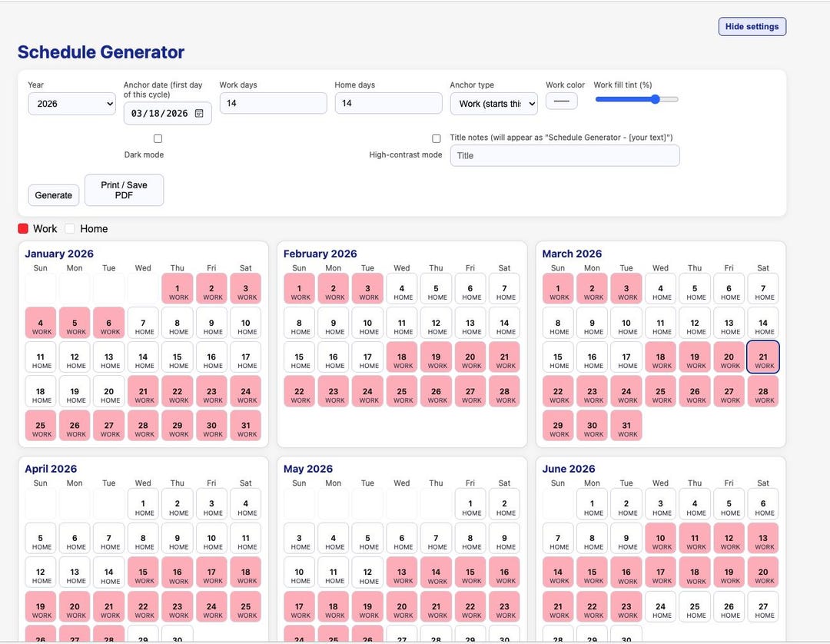The image size is (830, 644).
Task: Select April 14 HOME day cell
Action: point(108,572)
